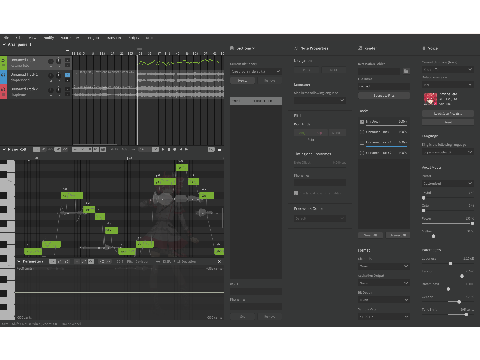Switch to the Render panel tab
The width and height of the screenshot is (480, 360).
coord(367,48)
